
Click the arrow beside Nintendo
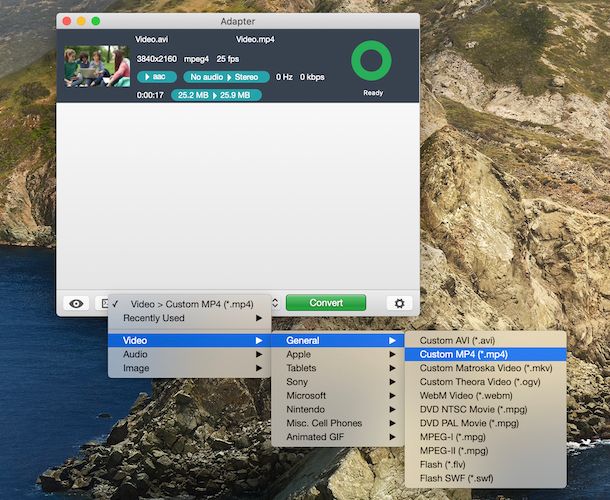pyautogui.click(x=392, y=409)
